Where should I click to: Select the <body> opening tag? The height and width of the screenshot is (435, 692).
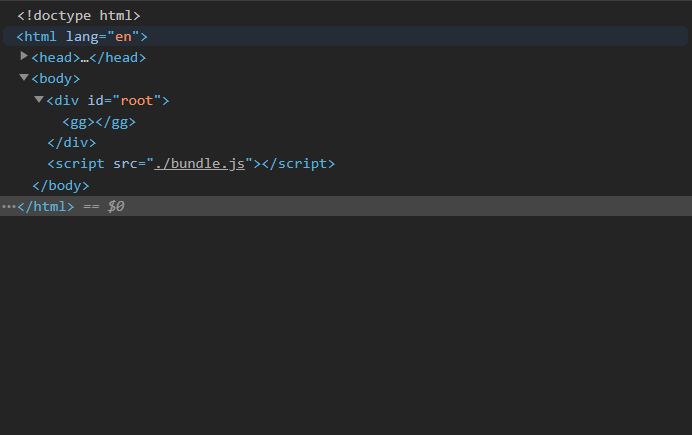[56, 79]
